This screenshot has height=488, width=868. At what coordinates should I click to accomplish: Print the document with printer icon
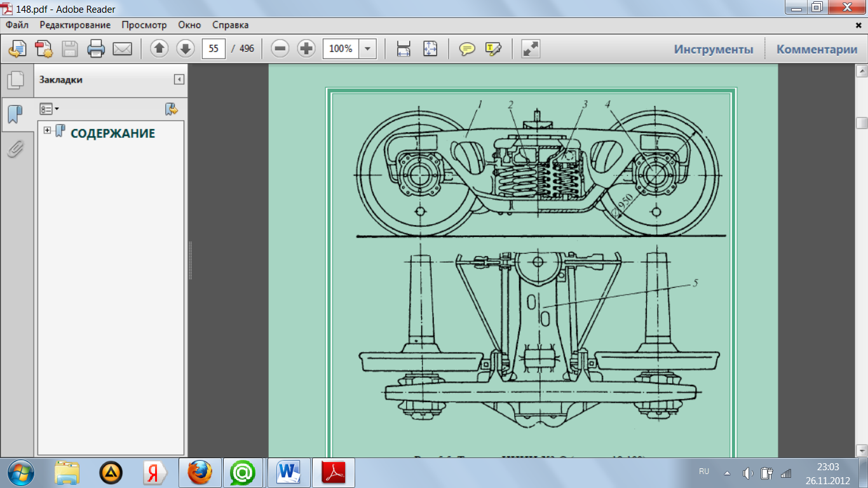pos(96,49)
